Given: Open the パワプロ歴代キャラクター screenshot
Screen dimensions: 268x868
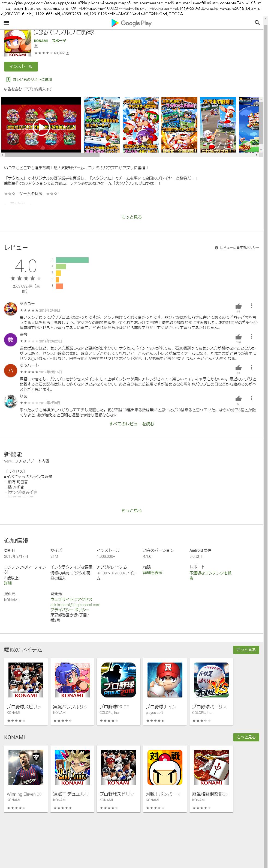Looking at the screenshot, I should click(140, 125).
